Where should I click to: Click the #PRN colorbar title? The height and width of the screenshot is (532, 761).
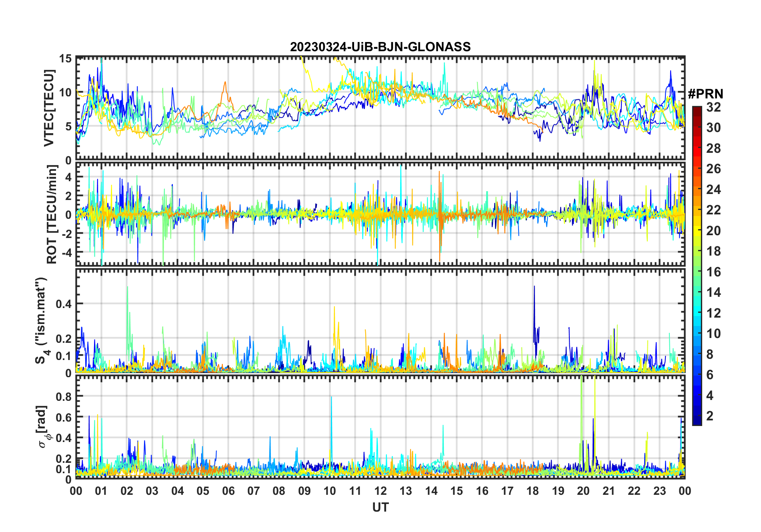705,94
